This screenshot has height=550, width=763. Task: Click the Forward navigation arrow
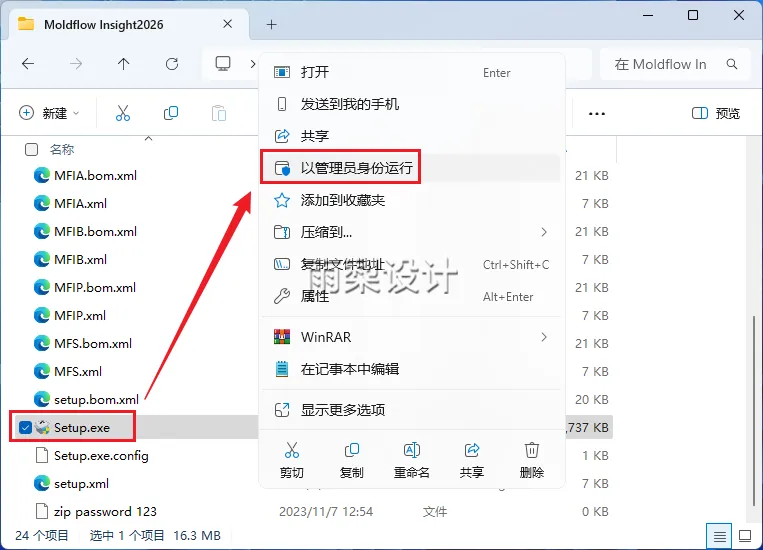tap(75, 64)
